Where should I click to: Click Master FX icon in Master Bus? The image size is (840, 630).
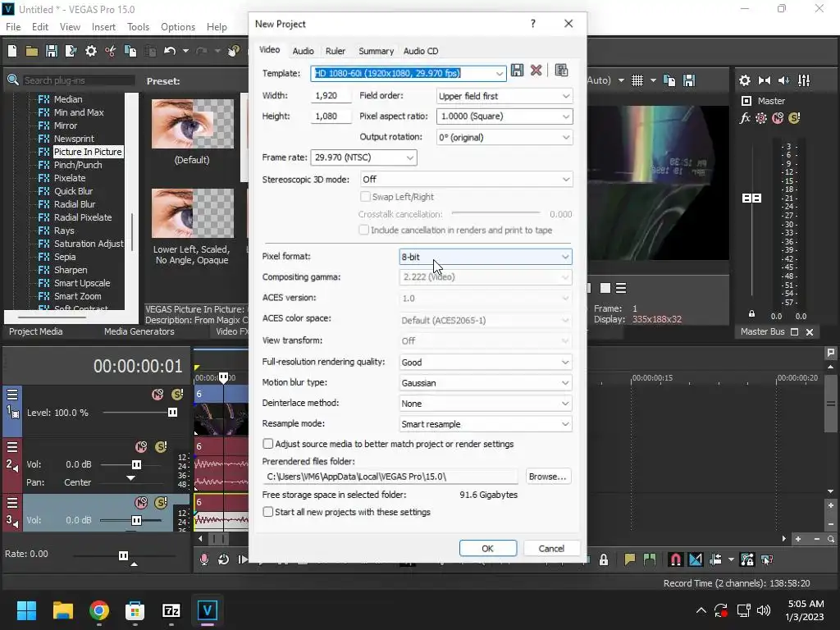(x=745, y=118)
